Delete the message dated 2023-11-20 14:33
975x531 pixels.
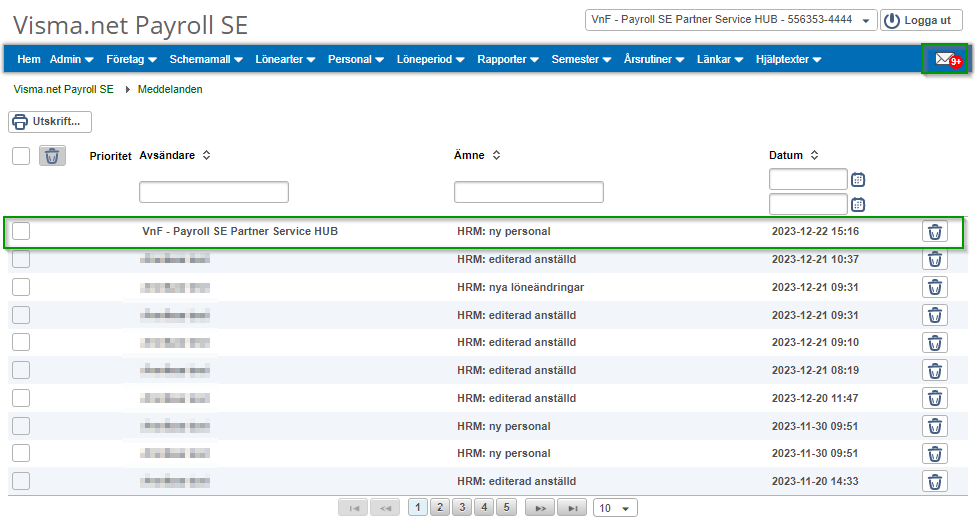(935, 481)
